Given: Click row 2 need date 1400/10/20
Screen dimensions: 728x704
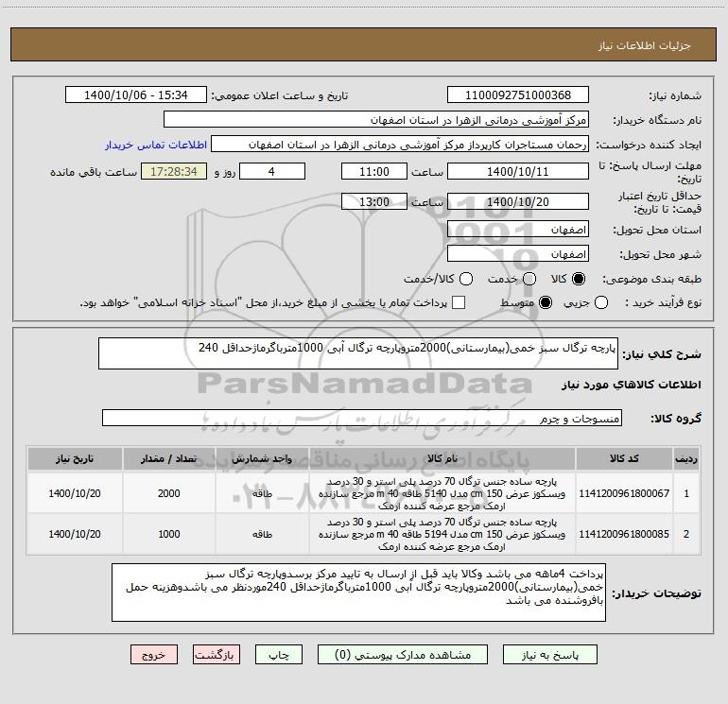Looking at the screenshot, I should 75,534.
